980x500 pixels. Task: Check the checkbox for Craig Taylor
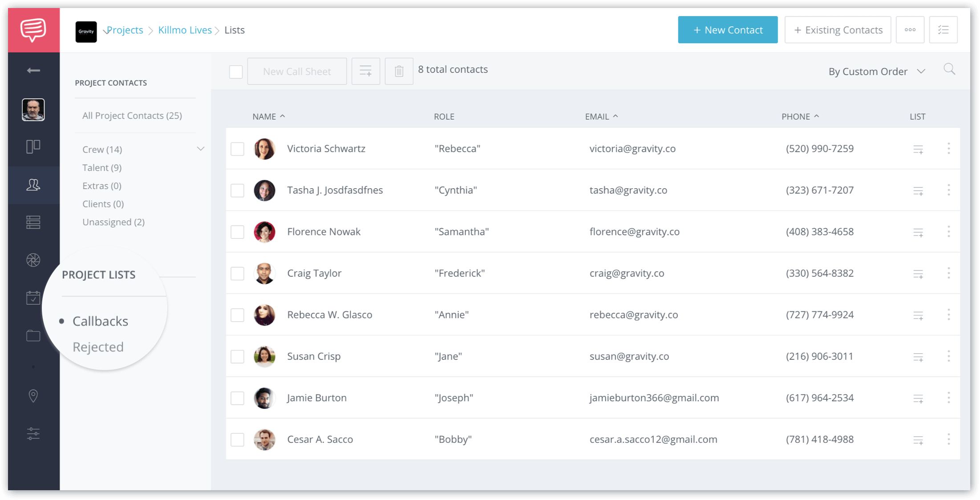pos(237,273)
